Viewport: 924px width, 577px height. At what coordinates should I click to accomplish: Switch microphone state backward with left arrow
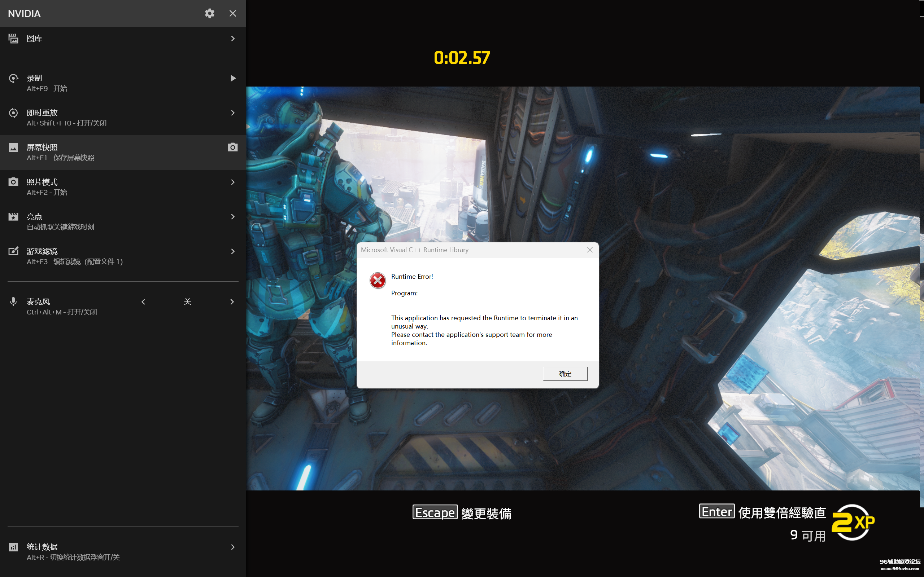coord(143,301)
